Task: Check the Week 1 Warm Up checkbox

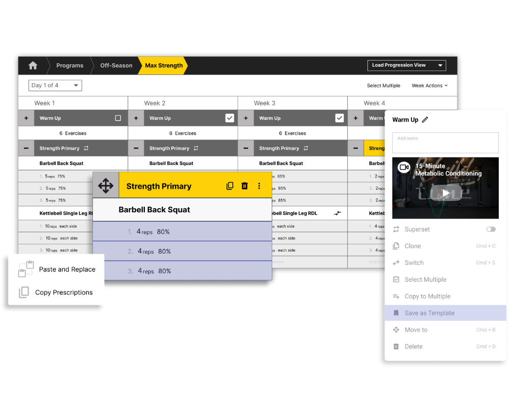Action: (118, 118)
